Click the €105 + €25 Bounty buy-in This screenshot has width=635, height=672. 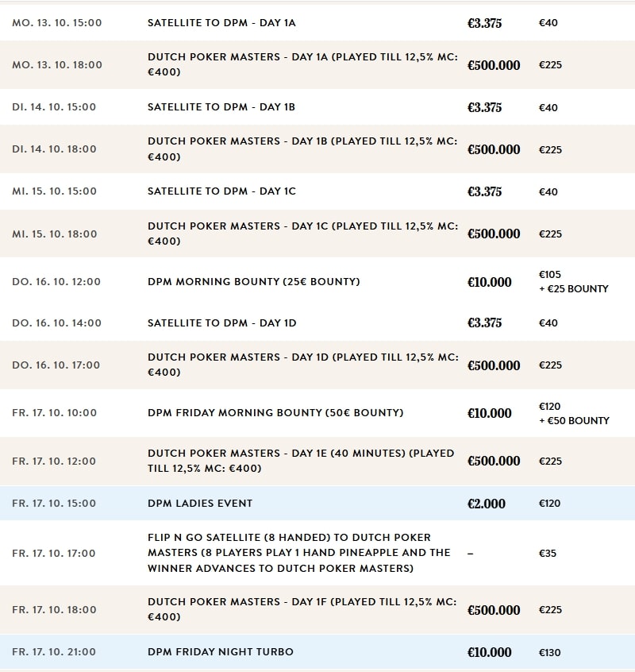click(x=573, y=281)
